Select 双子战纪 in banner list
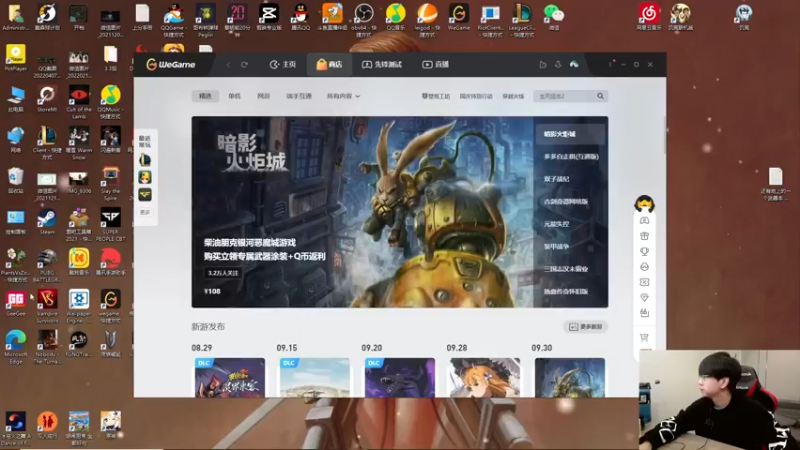This screenshot has height=450, width=800. point(556,179)
